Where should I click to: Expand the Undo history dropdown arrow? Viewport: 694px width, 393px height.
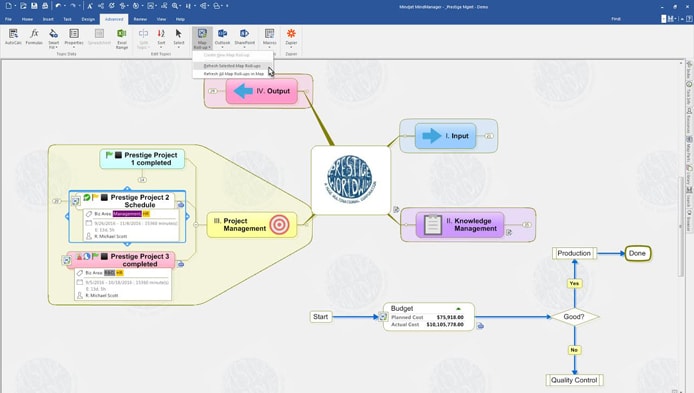pyautogui.click(x=65, y=6)
